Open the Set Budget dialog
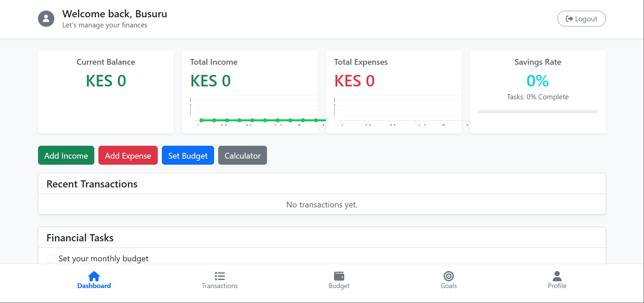 click(x=188, y=156)
